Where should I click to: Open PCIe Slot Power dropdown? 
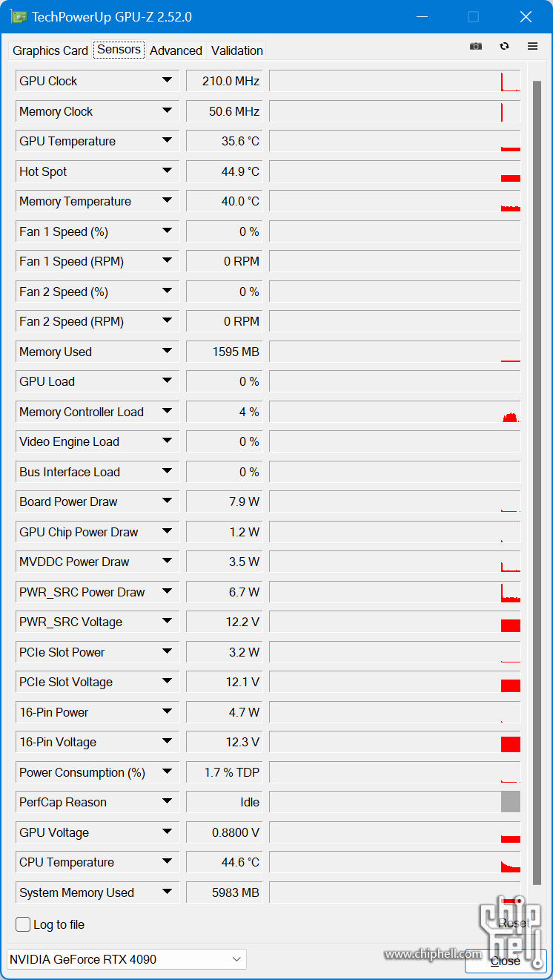[x=167, y=652]
